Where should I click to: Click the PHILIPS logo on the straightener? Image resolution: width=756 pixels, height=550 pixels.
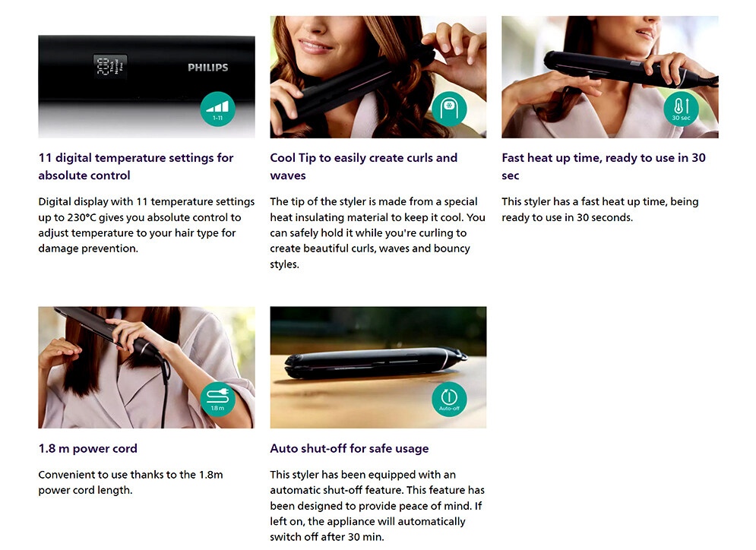pyautogui.click(x=207, y=68)
